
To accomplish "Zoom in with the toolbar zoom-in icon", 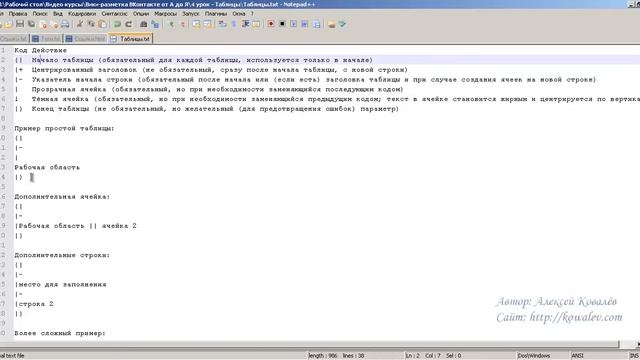I will pyautogui.click(x=171, y=24).
